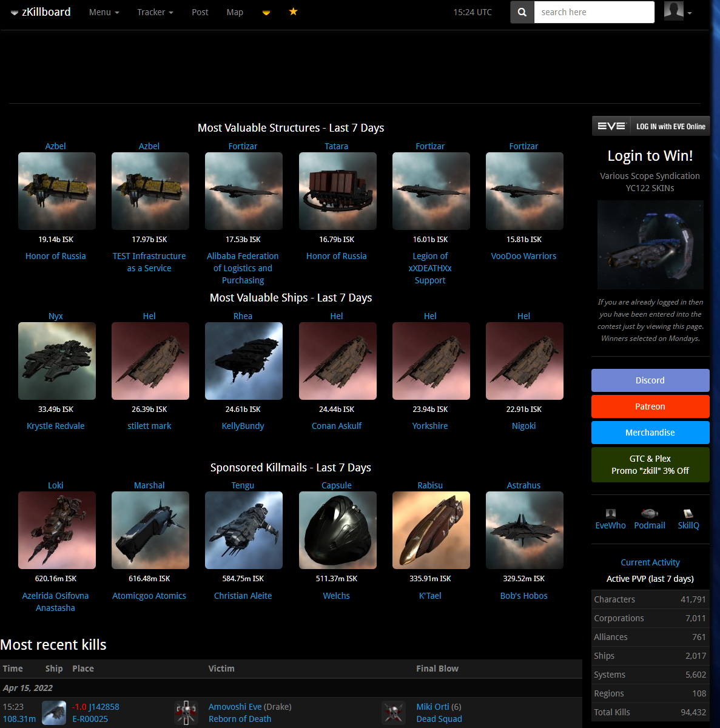Open the Tengu killmail thumbnail
Viewport: 720px width, 728px height.
tap(244, 530)
